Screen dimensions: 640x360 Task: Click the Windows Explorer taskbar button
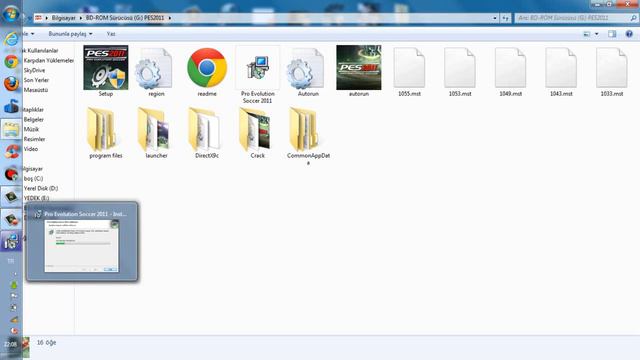point(11,130)
